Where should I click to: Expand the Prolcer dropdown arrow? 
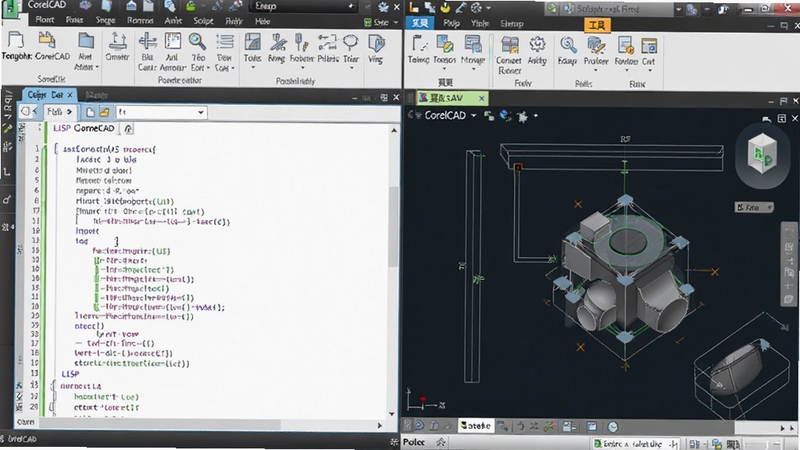click(595, 70)
